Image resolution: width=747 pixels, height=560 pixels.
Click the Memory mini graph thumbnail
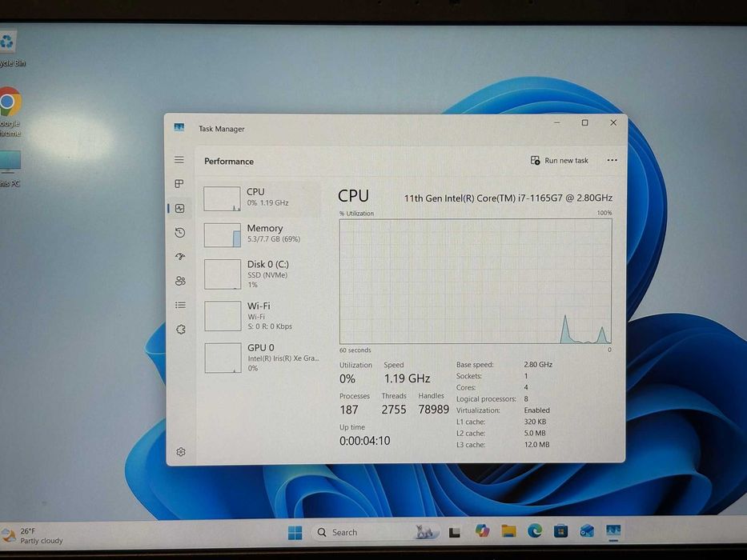223,234
